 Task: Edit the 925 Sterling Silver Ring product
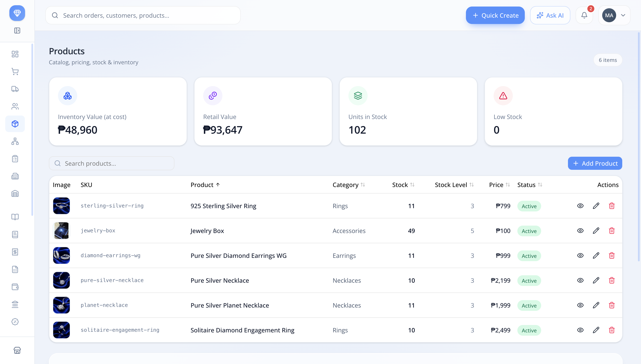[x=596, y=206]
